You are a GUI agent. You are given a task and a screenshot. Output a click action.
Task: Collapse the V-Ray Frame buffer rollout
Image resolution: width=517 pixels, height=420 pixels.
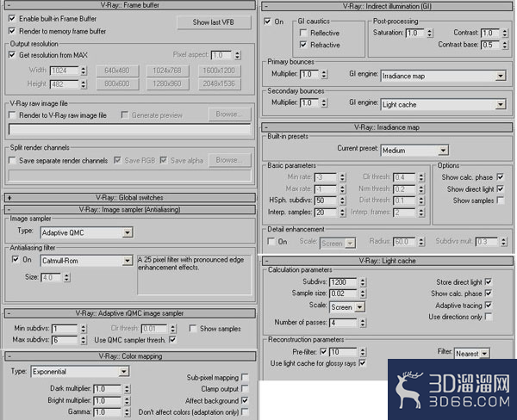click(130, 5)
